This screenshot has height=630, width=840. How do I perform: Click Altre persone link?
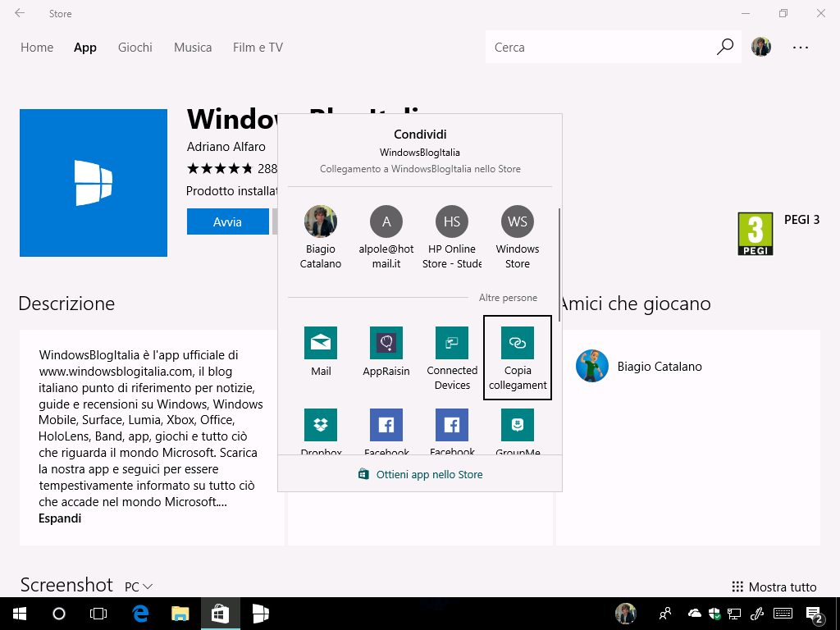(508, 297)
